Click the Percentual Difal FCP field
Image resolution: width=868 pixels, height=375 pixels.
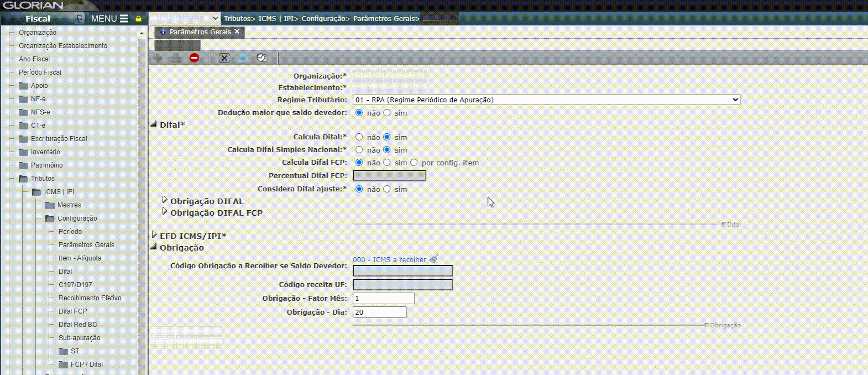pos(389,176)
